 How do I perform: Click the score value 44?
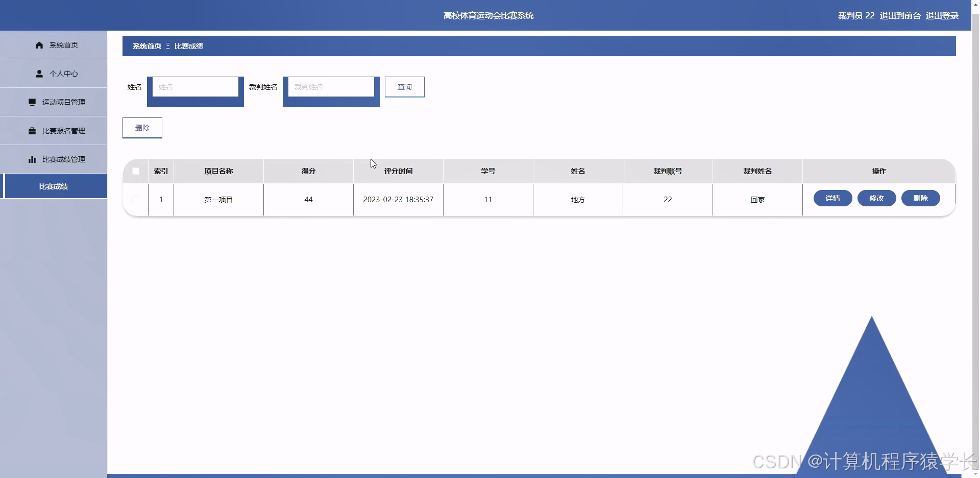click(x=308, y=200)
